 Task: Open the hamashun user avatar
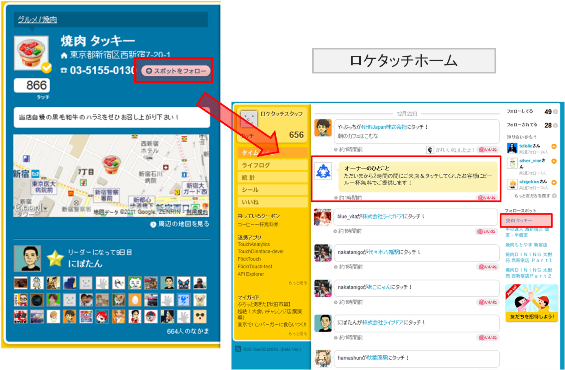pos(323,358)
